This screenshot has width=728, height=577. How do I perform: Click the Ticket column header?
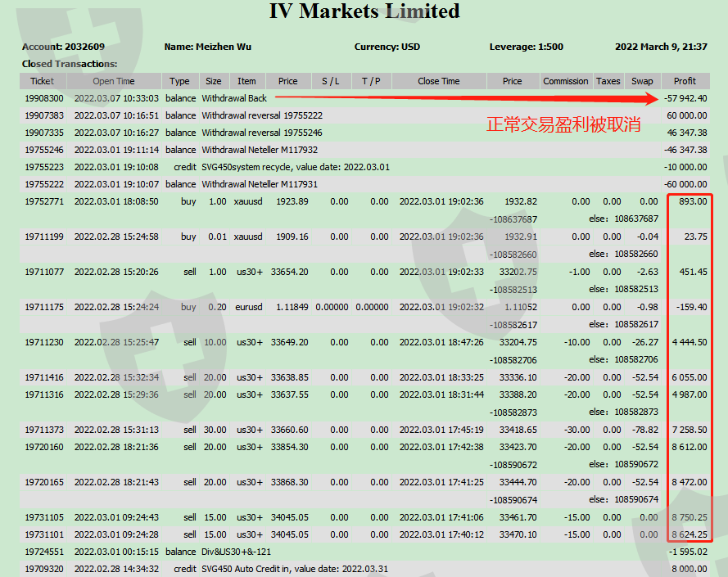43,81
